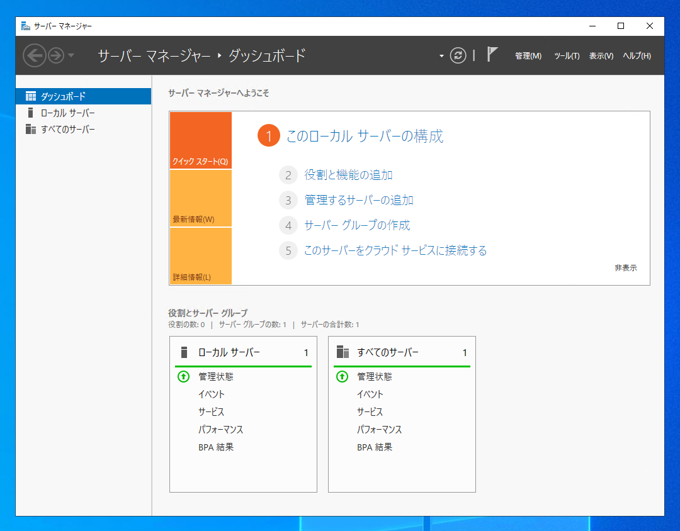Click the forward navigation arrow
The image size is (680, 531).
pyautogui.click(x=56, y=56)
